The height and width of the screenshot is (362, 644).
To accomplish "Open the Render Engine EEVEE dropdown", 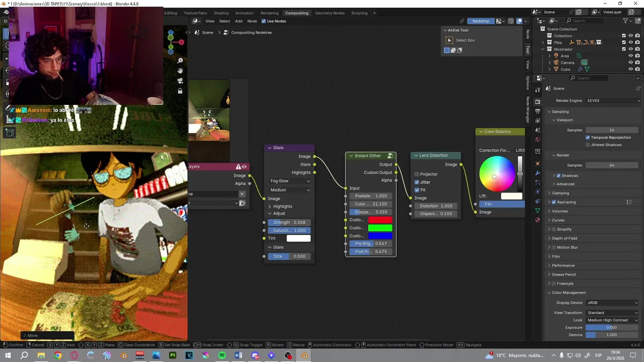I will click(613, 101).
